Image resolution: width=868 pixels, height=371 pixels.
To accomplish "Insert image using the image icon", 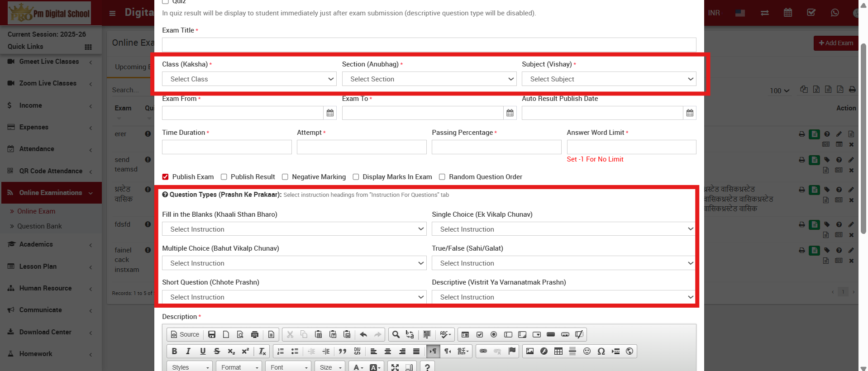I will [530, 351].
